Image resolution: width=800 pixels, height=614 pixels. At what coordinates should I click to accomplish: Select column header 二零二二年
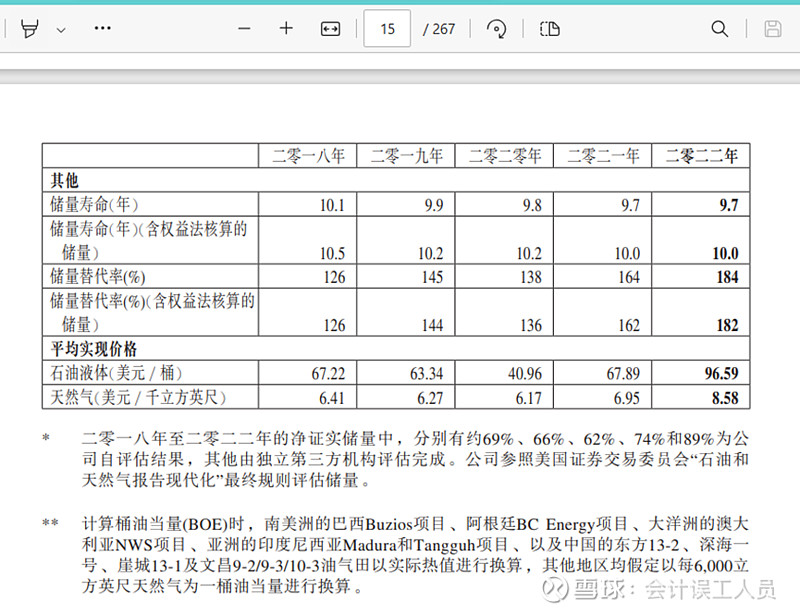702,156
